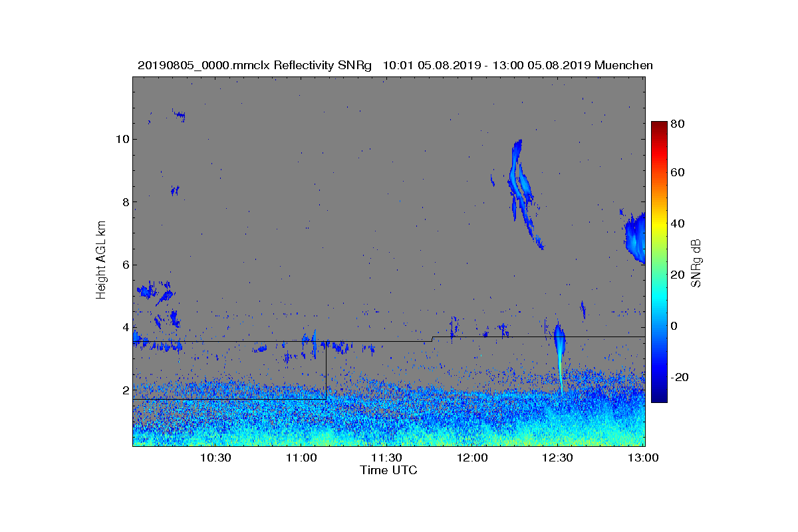Screen dimensions: 798x532
Task: Click the colorbar value -20
Action: [680, 377]
